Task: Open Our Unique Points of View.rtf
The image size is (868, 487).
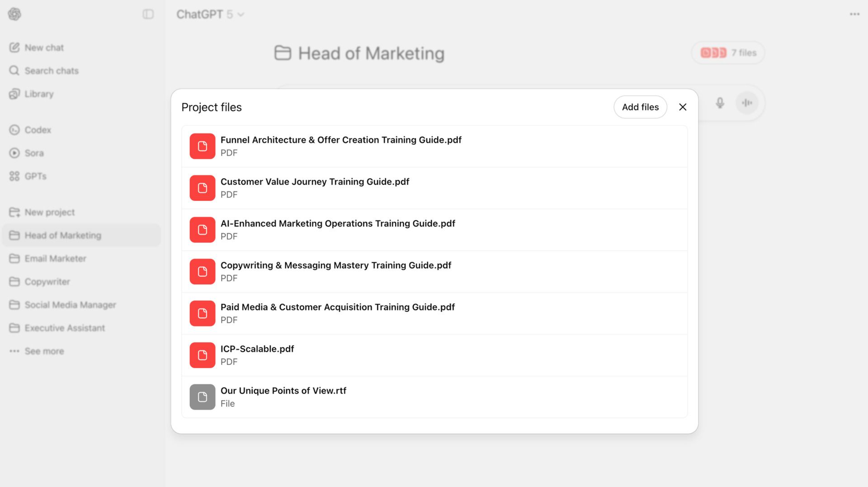Action: tap(283, 391)
